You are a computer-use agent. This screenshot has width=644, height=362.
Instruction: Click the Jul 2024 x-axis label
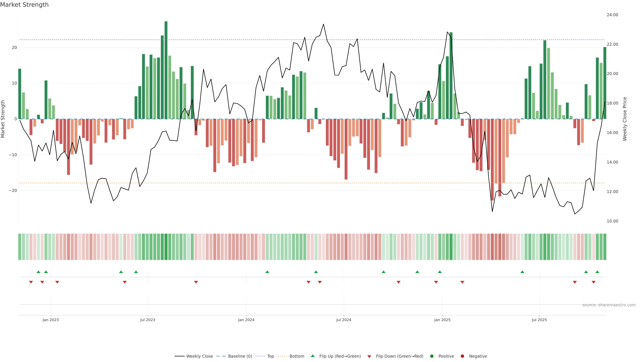click(343, 320)
